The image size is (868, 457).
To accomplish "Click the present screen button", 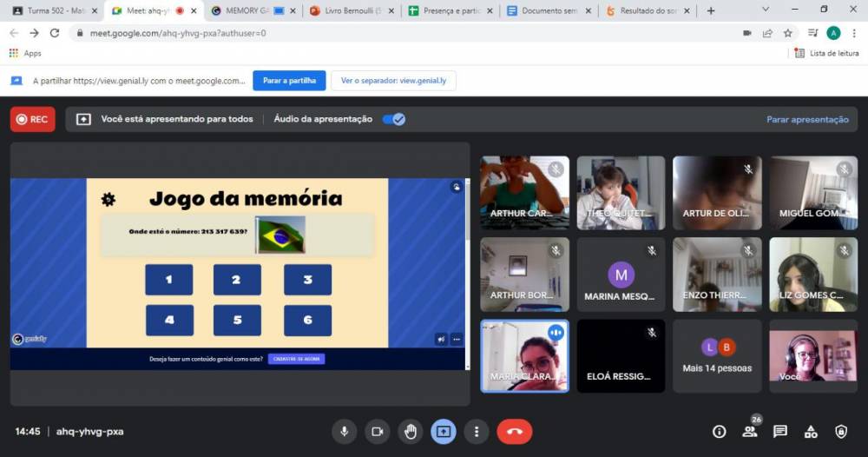I will click(x=444, y=431).
